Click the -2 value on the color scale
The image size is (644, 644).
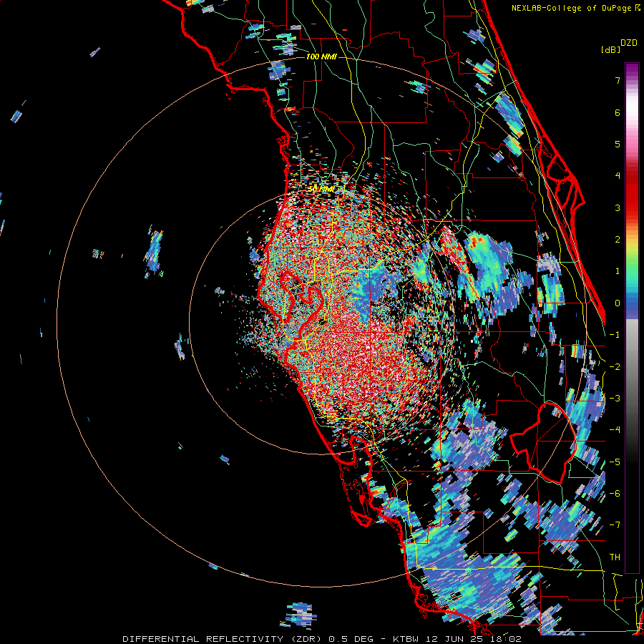tap(615, 367)
